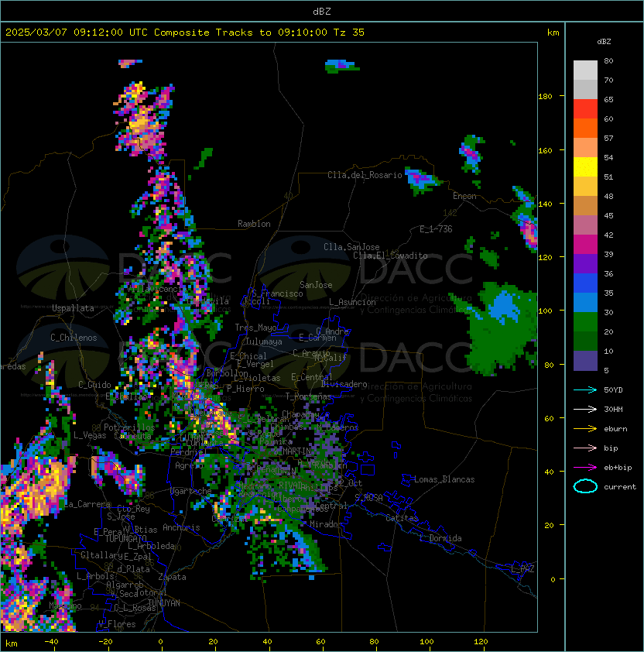This screenshot has width=644, height=652.
Task: Click the 'Encon' map label
Action: 464,196
